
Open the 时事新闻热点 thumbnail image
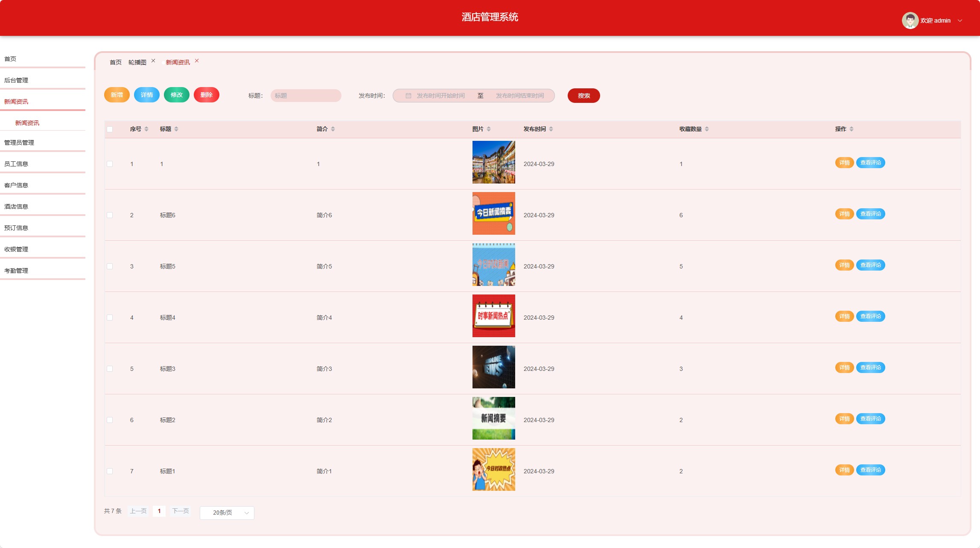click(493, 316)
